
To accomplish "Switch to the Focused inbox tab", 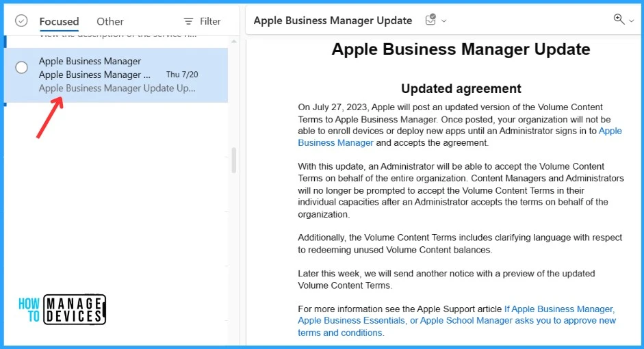I will (59, 21).
